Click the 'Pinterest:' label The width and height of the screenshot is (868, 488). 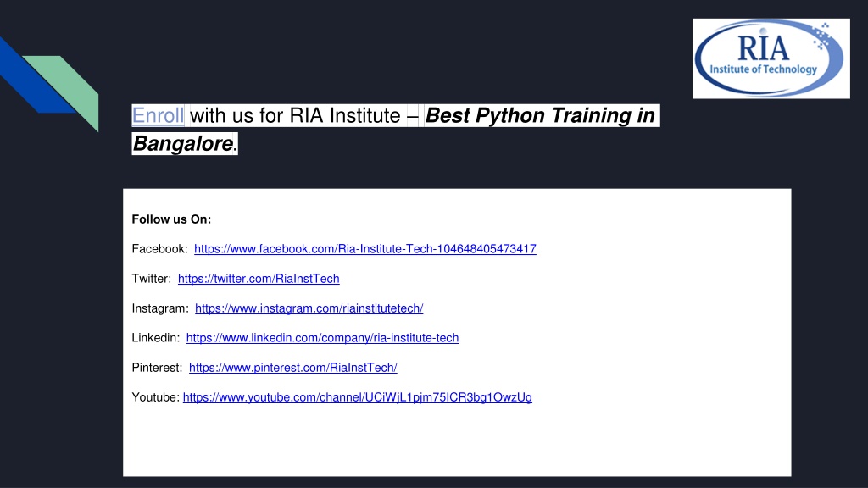tap(157, 368)
